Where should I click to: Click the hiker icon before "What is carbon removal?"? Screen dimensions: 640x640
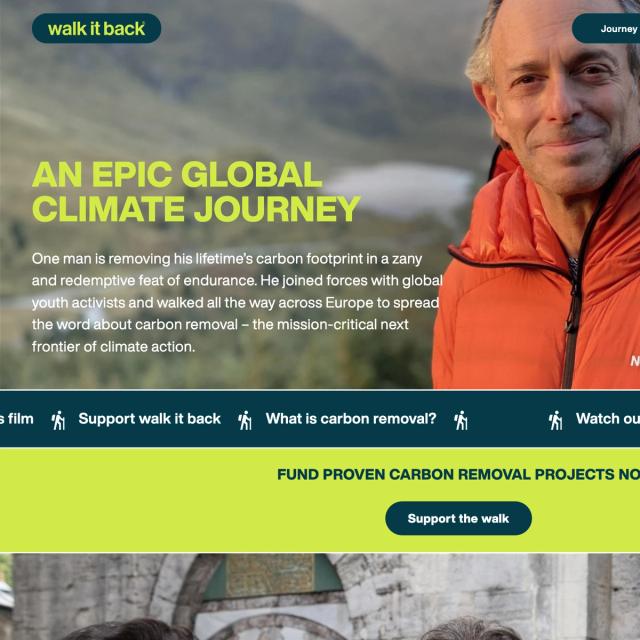[245, 420]
